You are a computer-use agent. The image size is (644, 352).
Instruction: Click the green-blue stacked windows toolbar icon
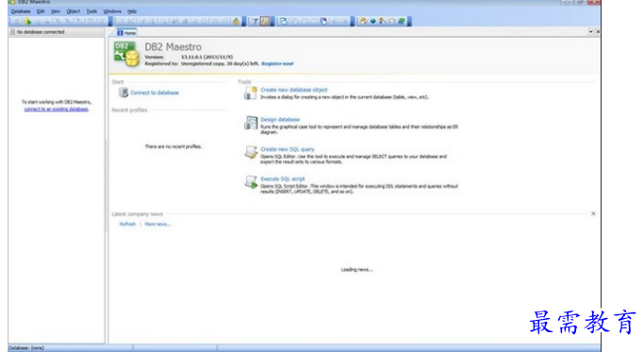[x=402, y=21]
